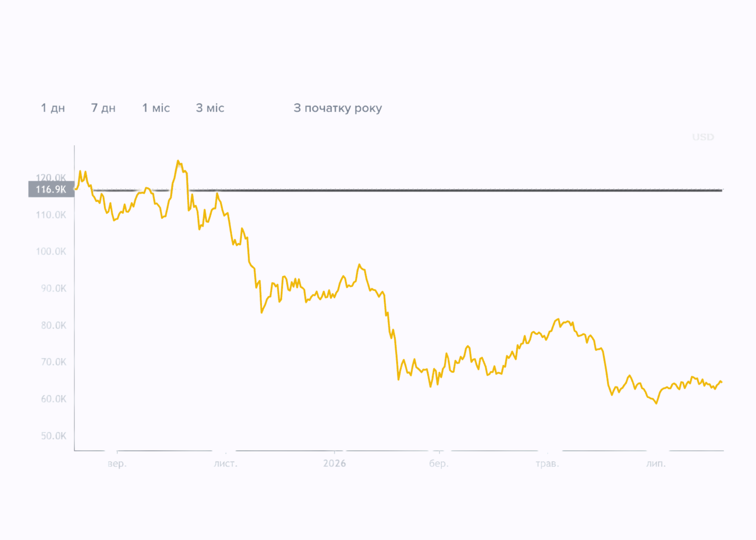
Task: Click the faint USD currency label
Action: [703, 137]
